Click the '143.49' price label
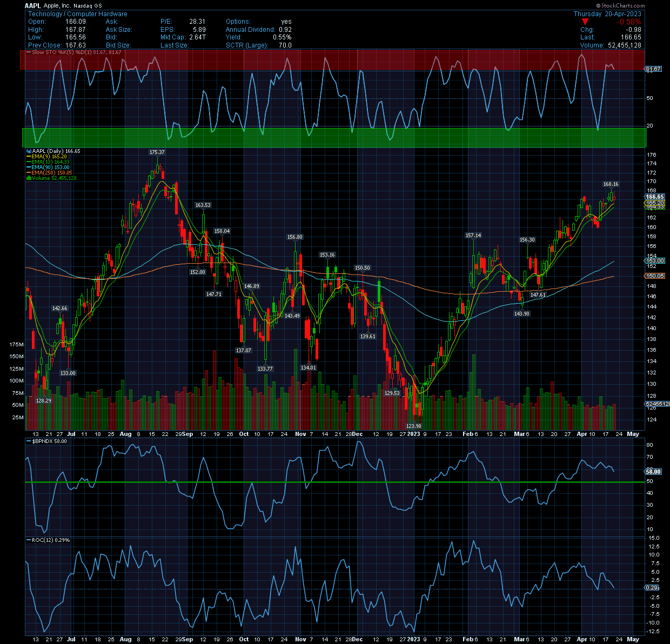This screenshot has width=670, height=644. 292,316
